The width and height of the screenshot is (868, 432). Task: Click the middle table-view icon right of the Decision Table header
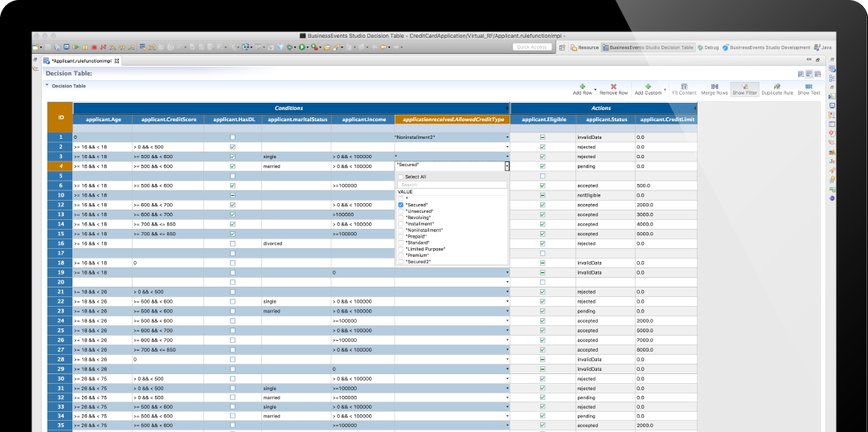coord(809,74)
